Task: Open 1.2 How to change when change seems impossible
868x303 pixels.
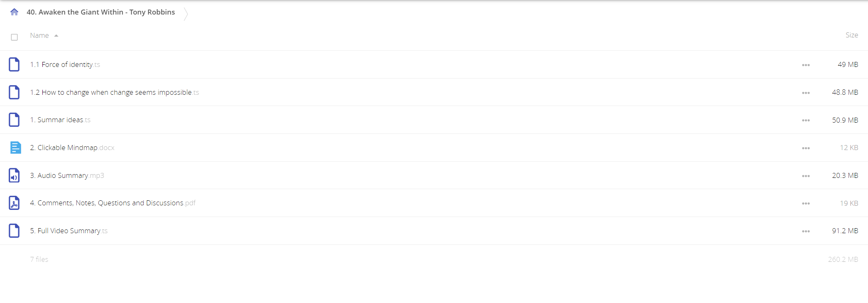Action: (x=114, y=92)
